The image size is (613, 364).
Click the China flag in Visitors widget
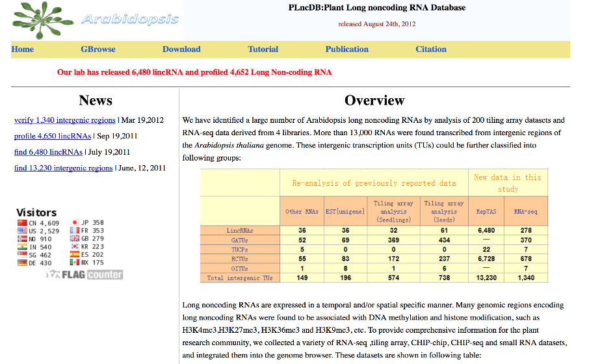tap(22, 223)
